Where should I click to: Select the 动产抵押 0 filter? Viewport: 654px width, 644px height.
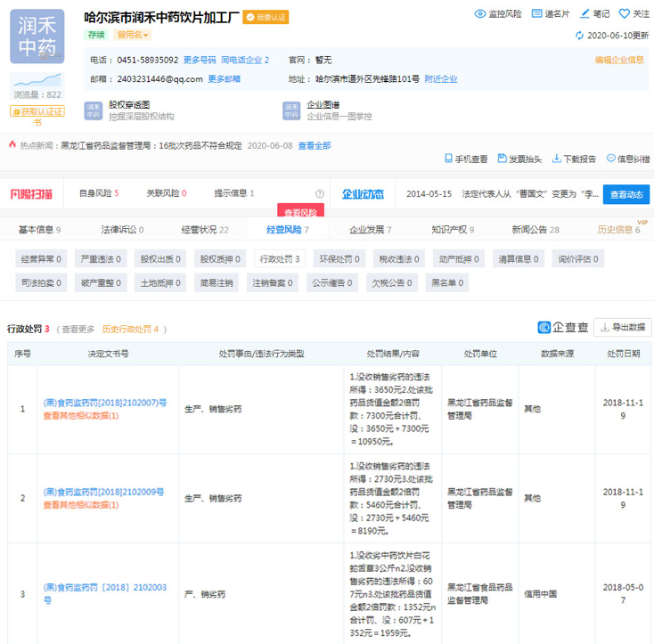tap(459, 259)
